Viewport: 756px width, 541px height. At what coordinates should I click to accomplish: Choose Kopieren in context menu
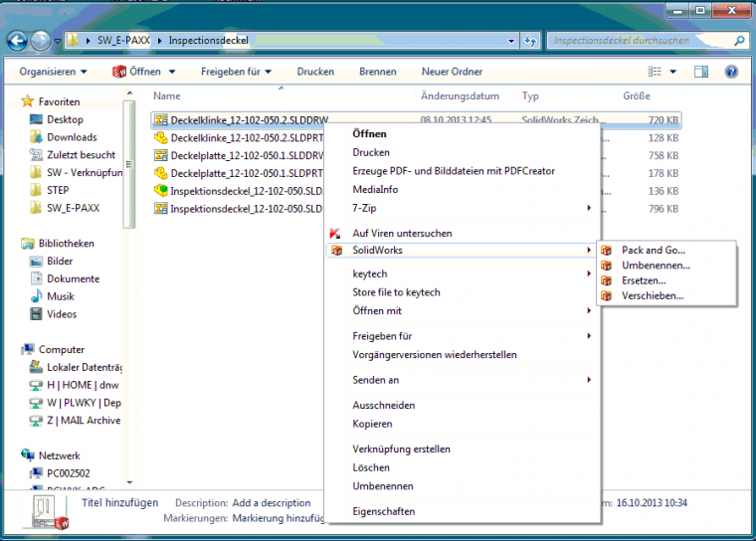pyautogui.click(x=372, y=424)
